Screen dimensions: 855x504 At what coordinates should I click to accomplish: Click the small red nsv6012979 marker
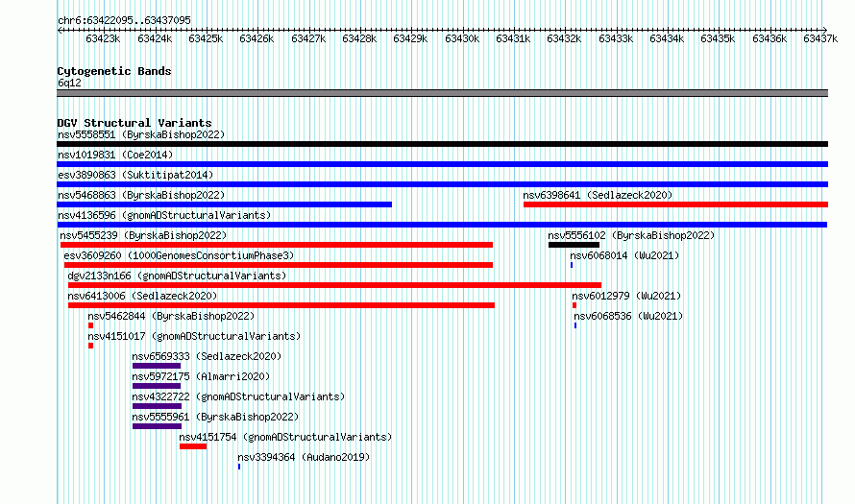pyautogui.click(x=574, y=305)
